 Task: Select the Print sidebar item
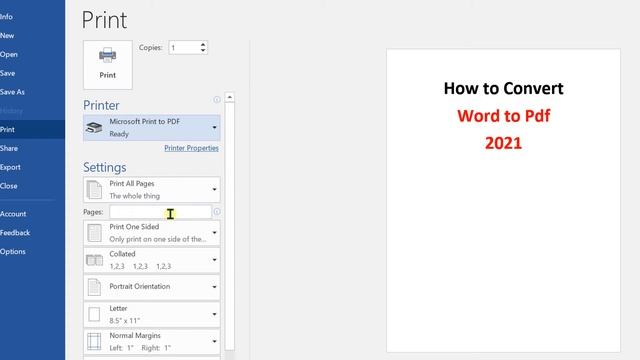tap(32, 129)
